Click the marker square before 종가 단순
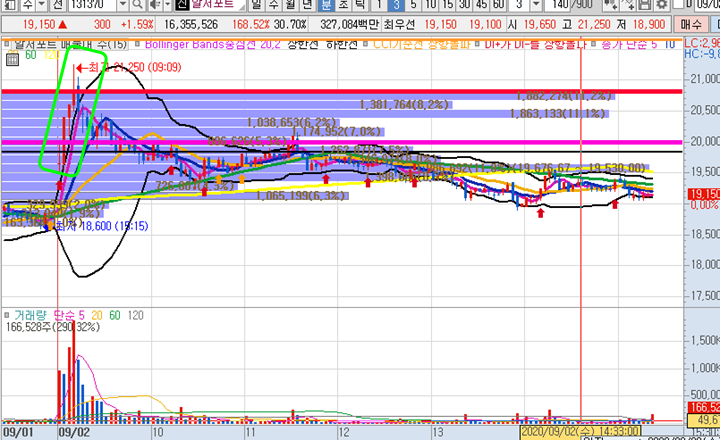 click(x=593, y=44)
